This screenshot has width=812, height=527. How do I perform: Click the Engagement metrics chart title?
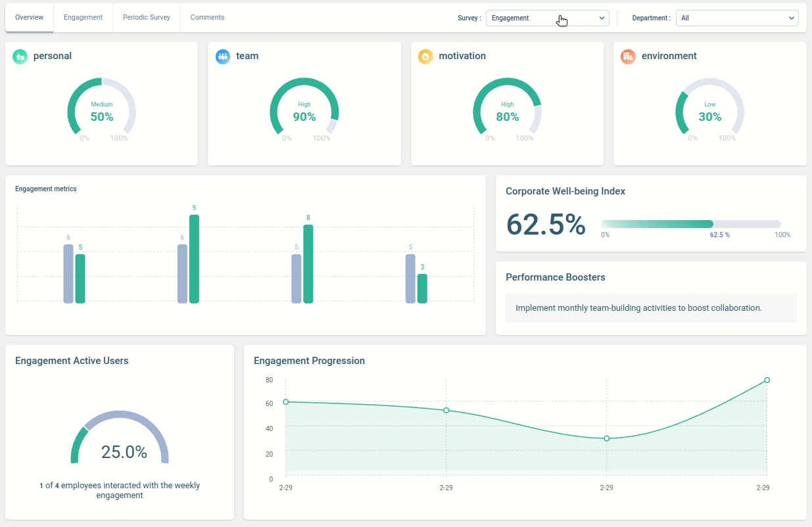coord(46,189)
